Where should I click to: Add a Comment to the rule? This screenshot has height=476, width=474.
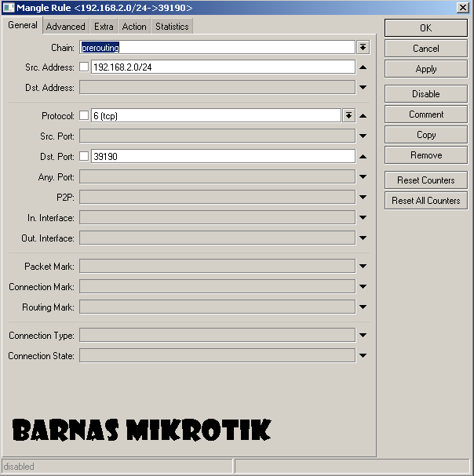point(426,114)
